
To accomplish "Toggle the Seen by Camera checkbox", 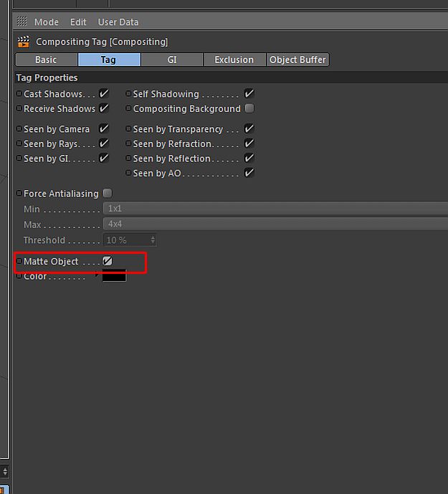I will coord(104,128).
